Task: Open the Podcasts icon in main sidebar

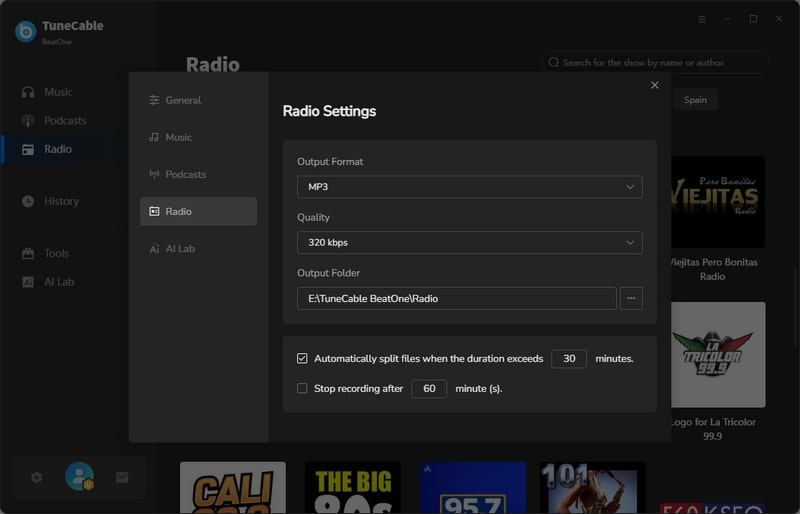Action: point(28,120)
